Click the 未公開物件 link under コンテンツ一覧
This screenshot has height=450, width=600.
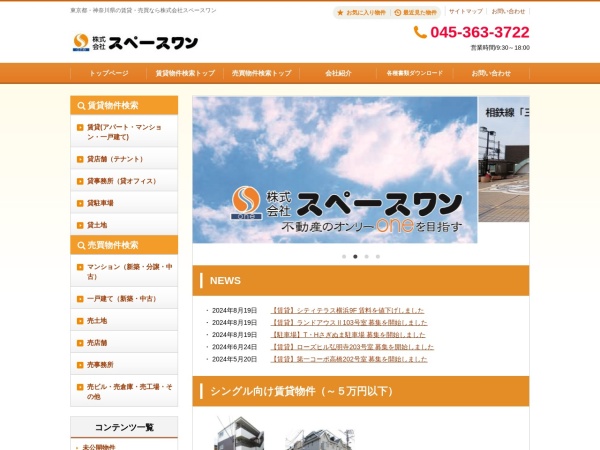pyautogui.click(x=99, y=447)
